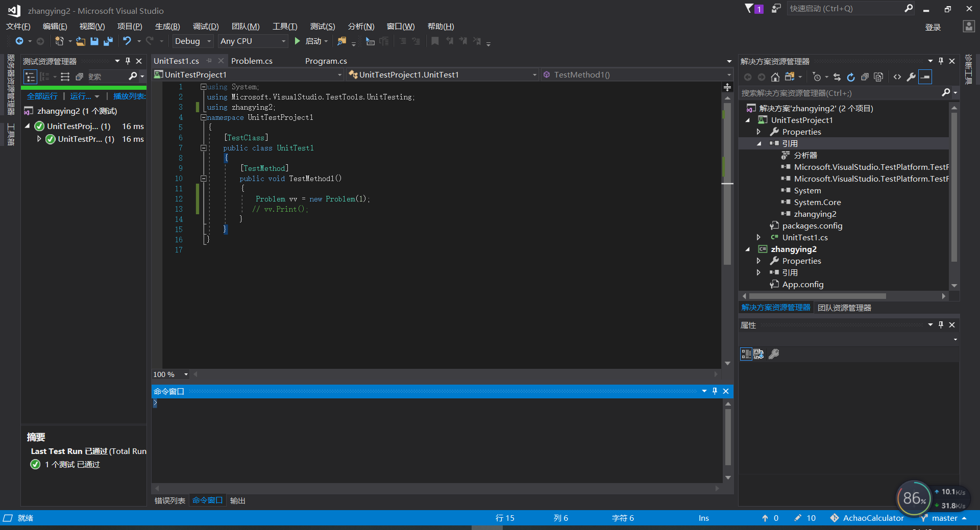Refresh the Solution Explorer
Image resolution: width=980 pixels, height=530 pixels.
(x=851, y=77)
